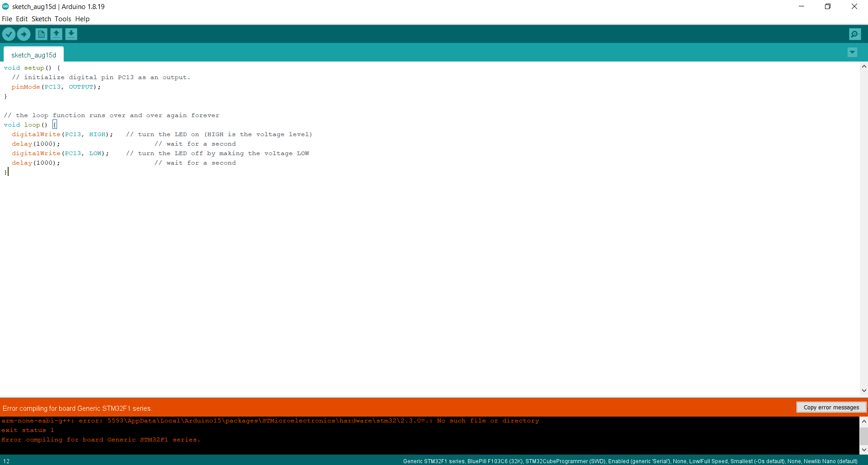Click Copy error messages button
The image size is (868, 465).
coord(831,407)
